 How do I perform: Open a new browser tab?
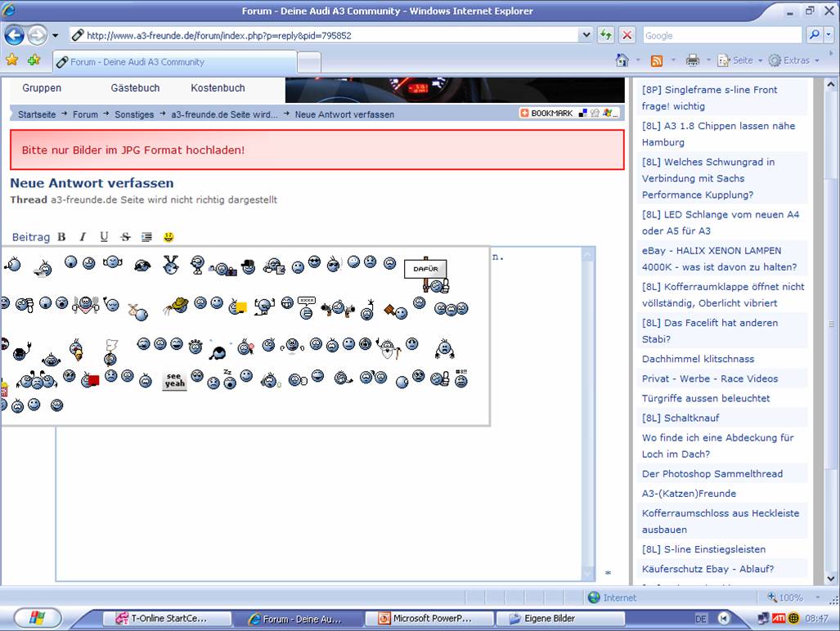pyautogui.click(x=309, y=63)
